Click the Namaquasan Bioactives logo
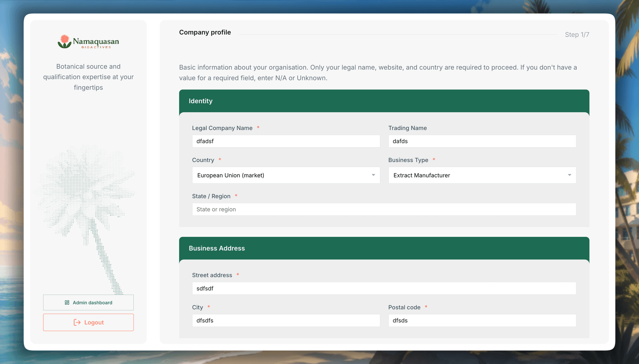Viewport: 639px width, 364px height. (x=88, y=42)
